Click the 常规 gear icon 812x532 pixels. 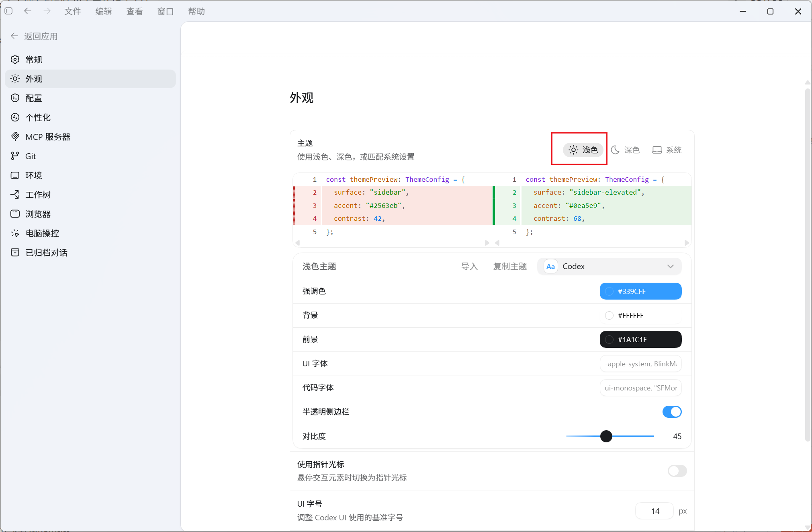point(15,60)
